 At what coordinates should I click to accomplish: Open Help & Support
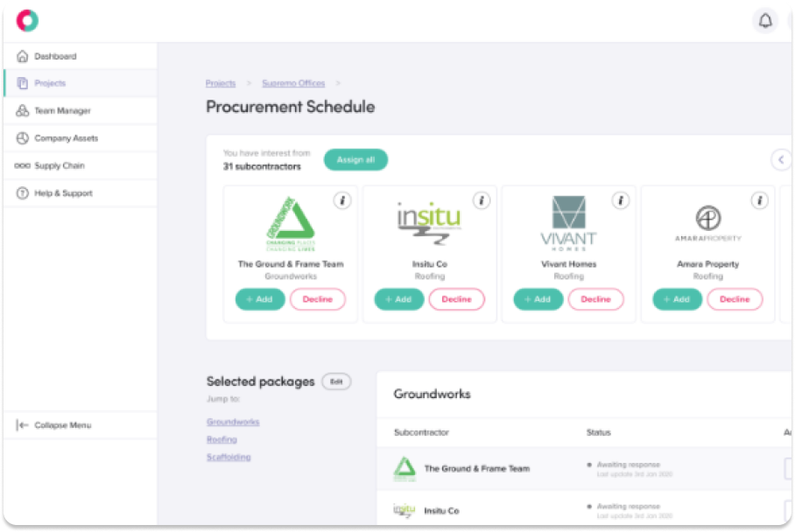point(80,193)
